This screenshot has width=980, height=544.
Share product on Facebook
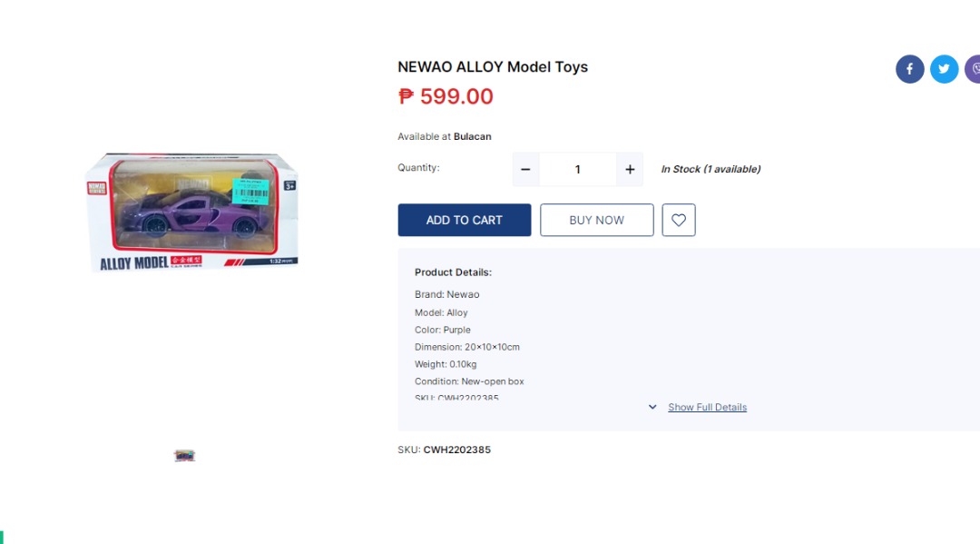(909, 69)
